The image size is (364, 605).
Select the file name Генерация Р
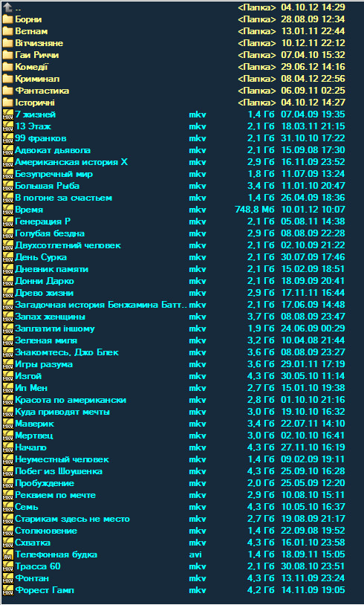(x=43, y=222)
